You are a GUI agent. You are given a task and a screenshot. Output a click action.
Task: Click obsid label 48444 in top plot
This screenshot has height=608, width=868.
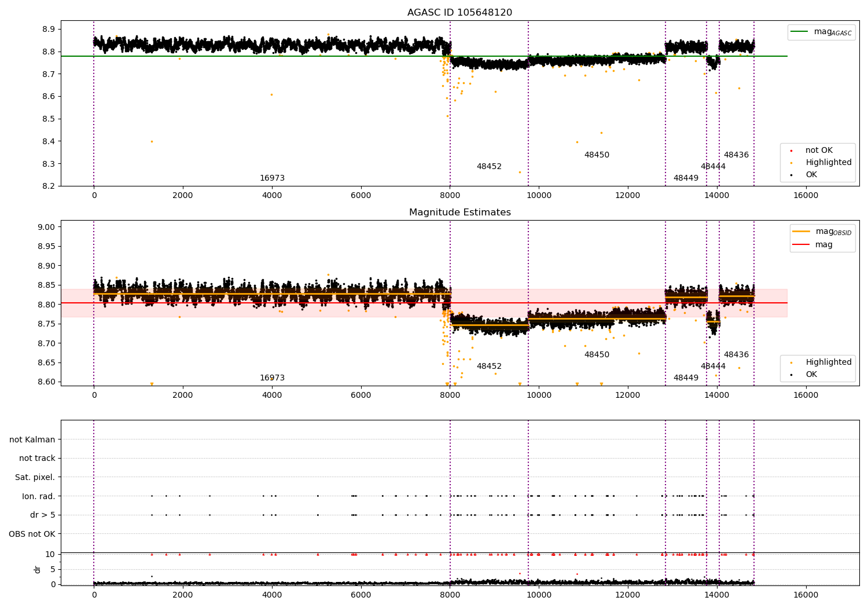(x=713, y=167)
